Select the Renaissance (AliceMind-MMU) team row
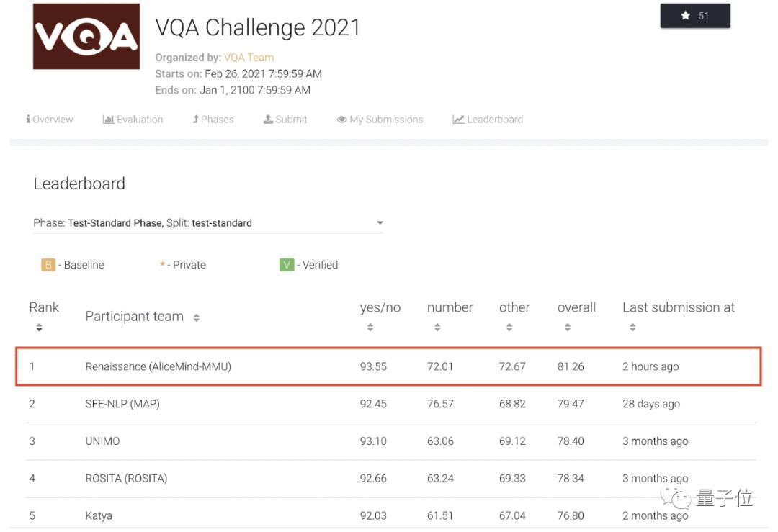Viewport: 778px width, 532px height. tap(158, 366)
